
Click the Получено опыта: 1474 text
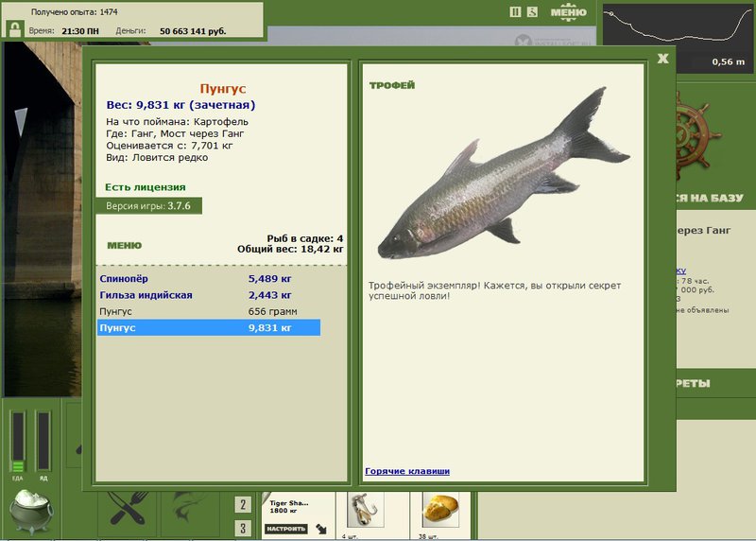75,11
